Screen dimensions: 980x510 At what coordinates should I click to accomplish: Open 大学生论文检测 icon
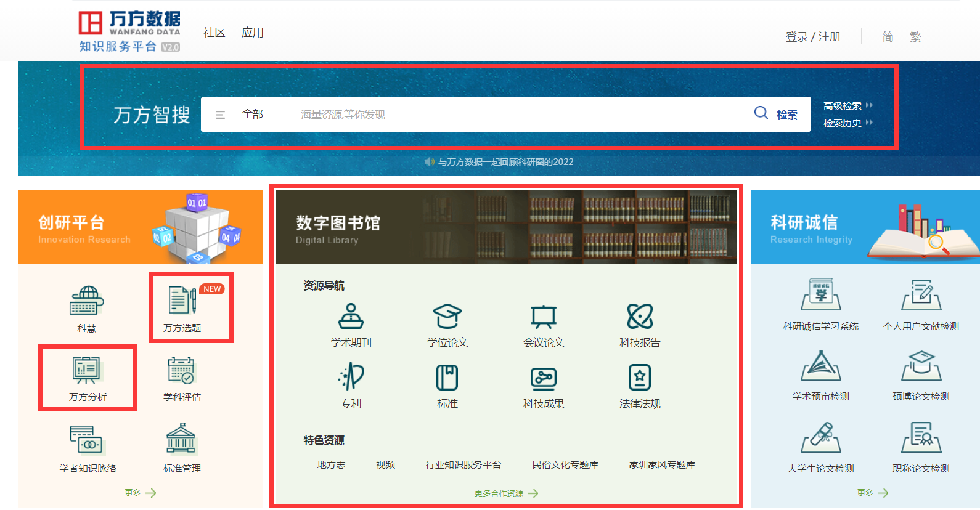point(821,437)
